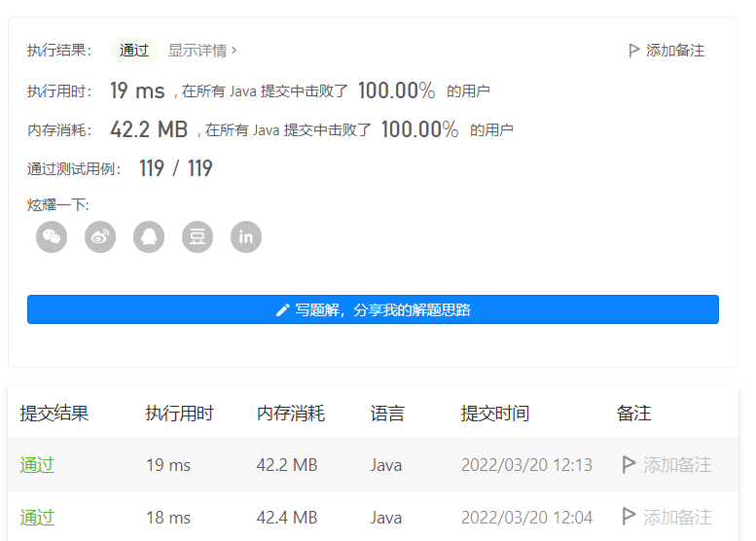
Task: Click the 内存消耗 column header
Action: point(291,414)
